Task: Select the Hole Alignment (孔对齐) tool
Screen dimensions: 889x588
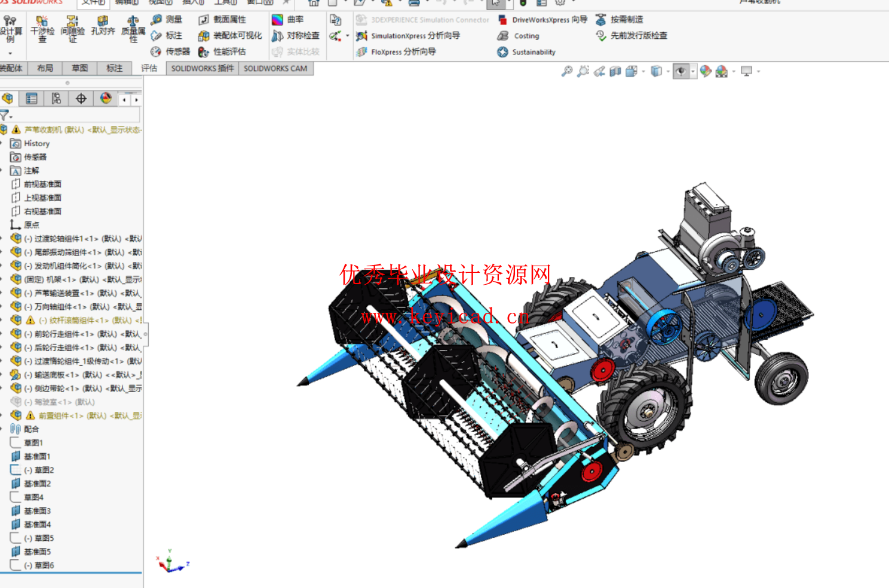Action: [x=103, y=26]
